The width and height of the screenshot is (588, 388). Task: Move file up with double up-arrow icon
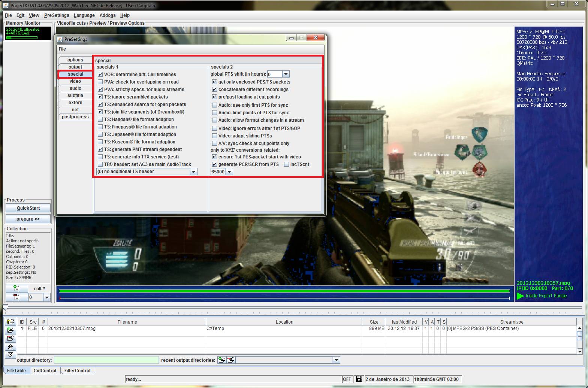coord(10,346)
